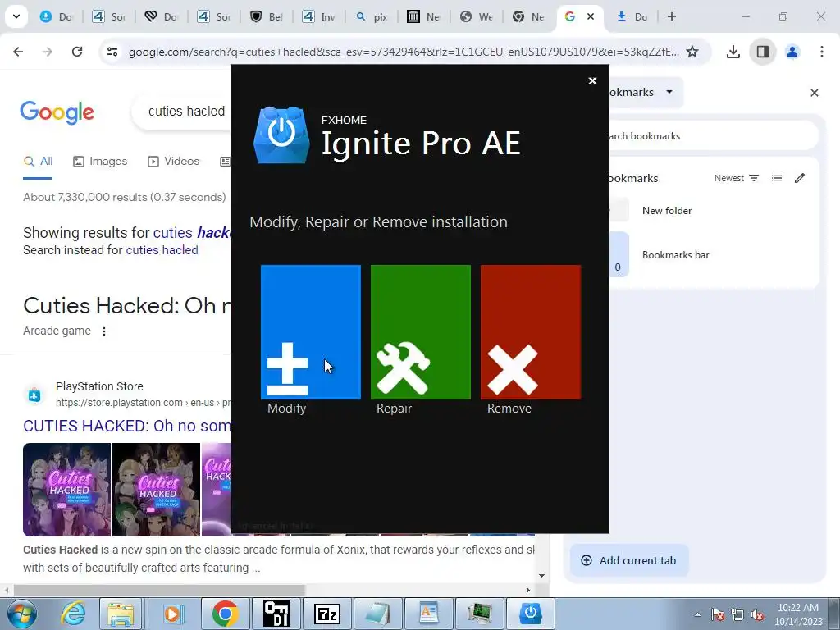Viewport: 840px width, 630px height.
Task: View site information icon in address bar
Action: point(112,52)
